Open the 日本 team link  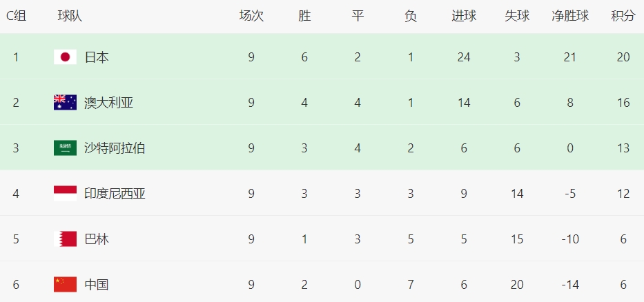tap(97, 57)
